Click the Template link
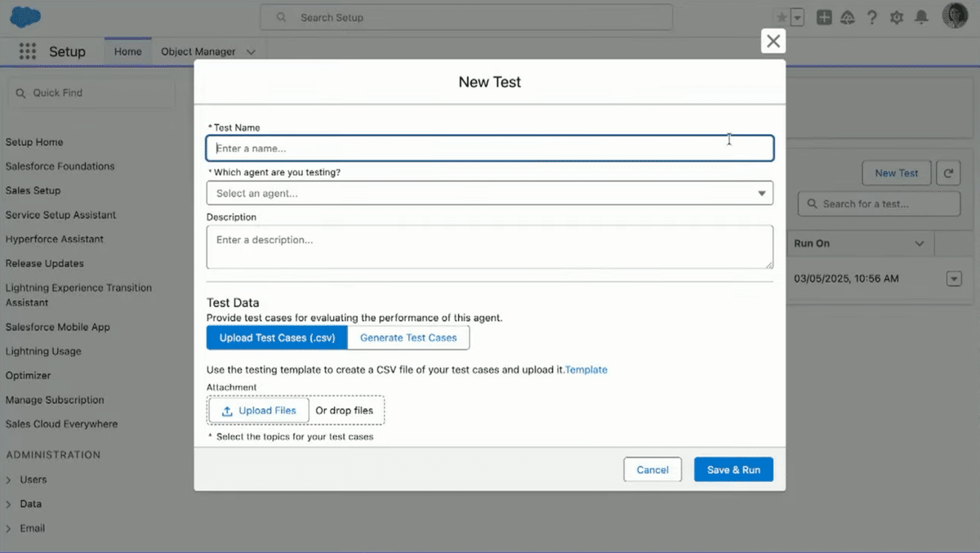 (586, 369)
